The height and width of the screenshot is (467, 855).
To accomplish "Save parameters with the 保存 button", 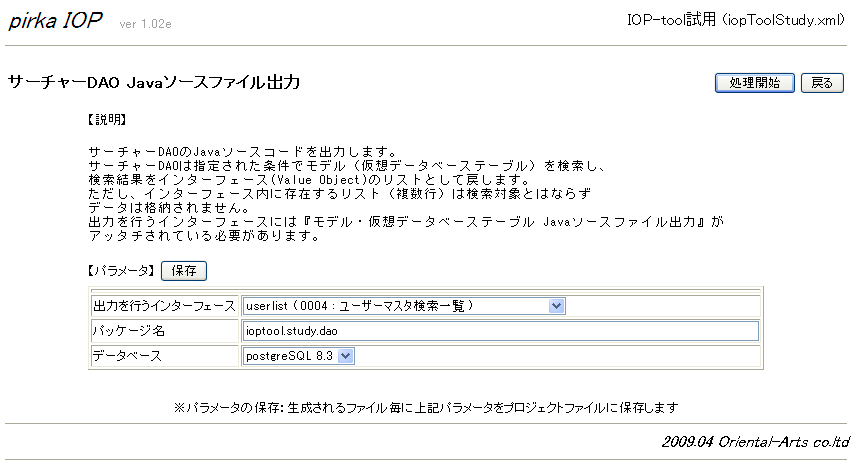I will pos(183,270).
